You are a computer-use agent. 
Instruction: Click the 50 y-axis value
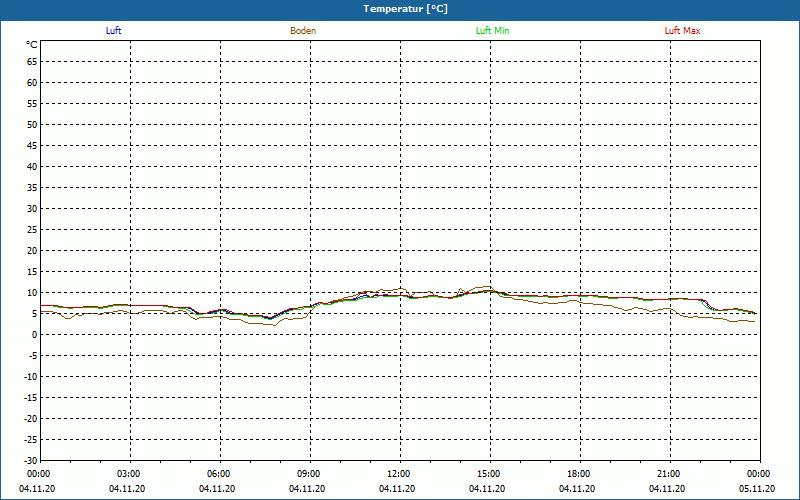pyautogui.click(x=32, y=124)
